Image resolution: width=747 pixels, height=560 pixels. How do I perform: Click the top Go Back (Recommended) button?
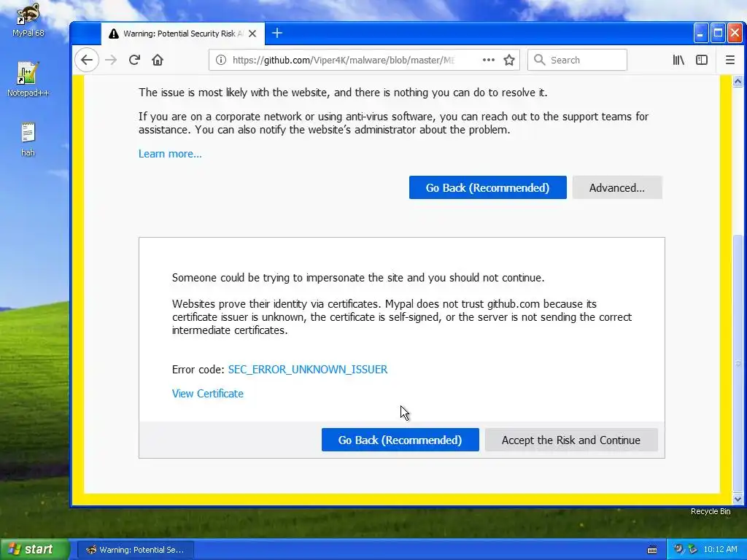(x=488, y=187)
